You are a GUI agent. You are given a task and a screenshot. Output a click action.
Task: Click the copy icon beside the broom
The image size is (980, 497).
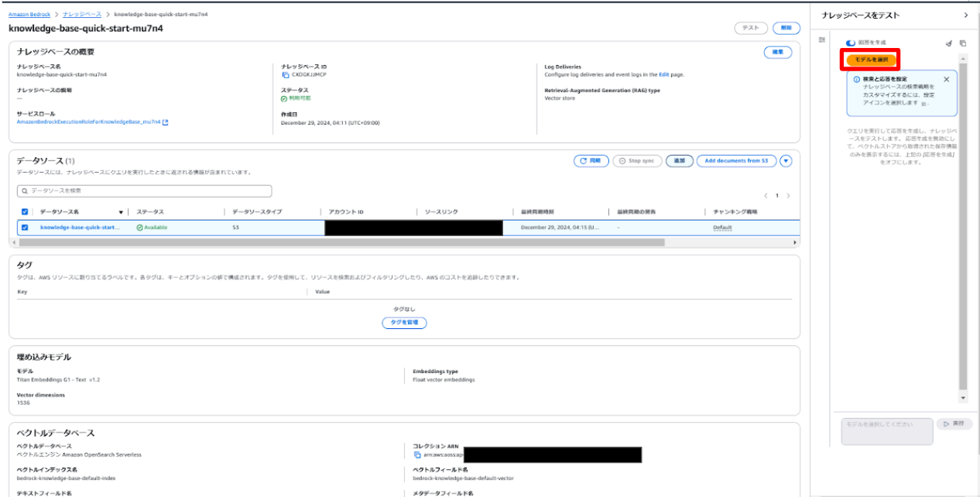pyautogui.click(x=963, y=43)
